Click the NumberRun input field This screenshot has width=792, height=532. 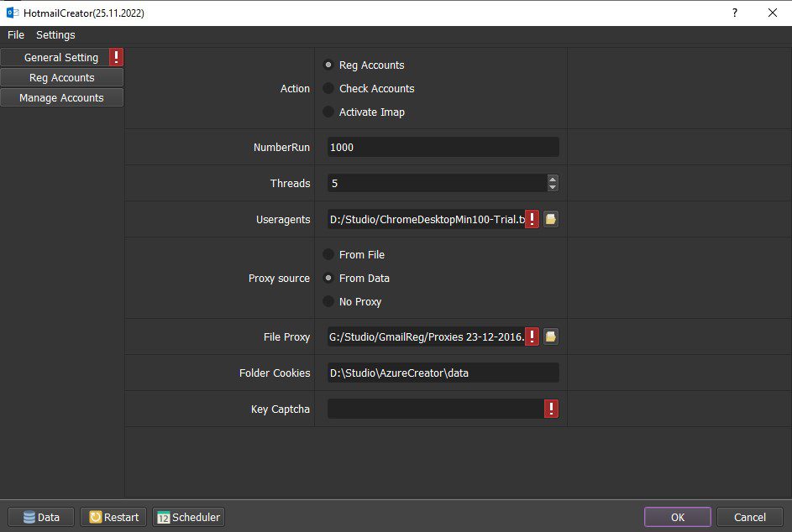click(443, 147)
